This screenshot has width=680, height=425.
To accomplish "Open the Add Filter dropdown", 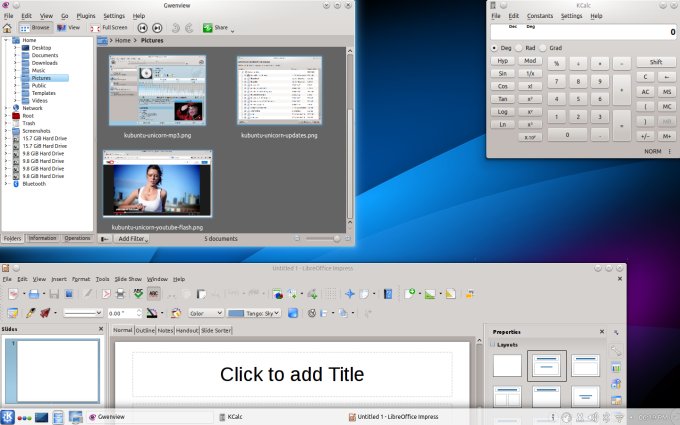I will [x=132, y=239].
